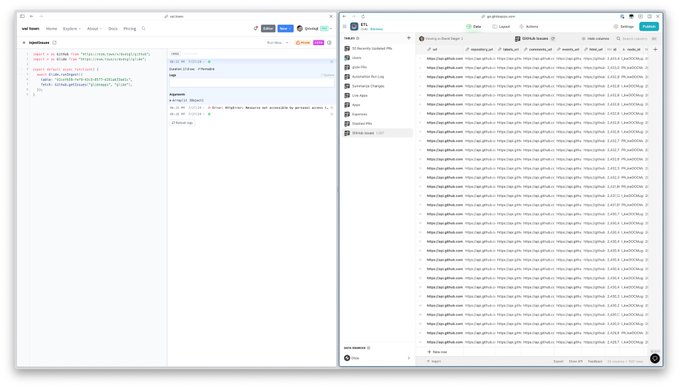The width and height of the screenshot is (680, 388).
Task: Open search in Val Town navigation bar
Action: click(x=144, y=29)
